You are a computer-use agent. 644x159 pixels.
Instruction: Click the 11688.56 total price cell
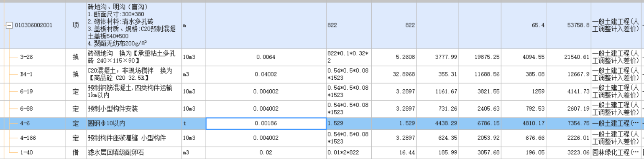(x=480, y=74)
